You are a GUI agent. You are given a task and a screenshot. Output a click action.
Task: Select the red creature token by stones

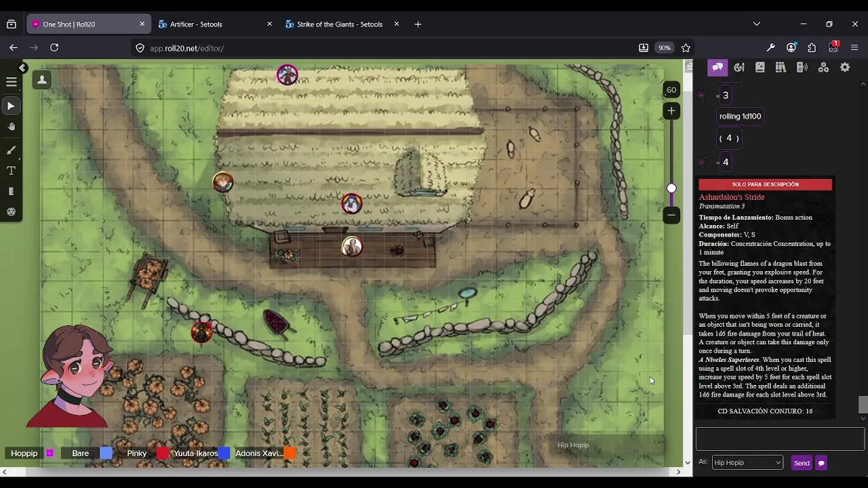tap(201, 332)
